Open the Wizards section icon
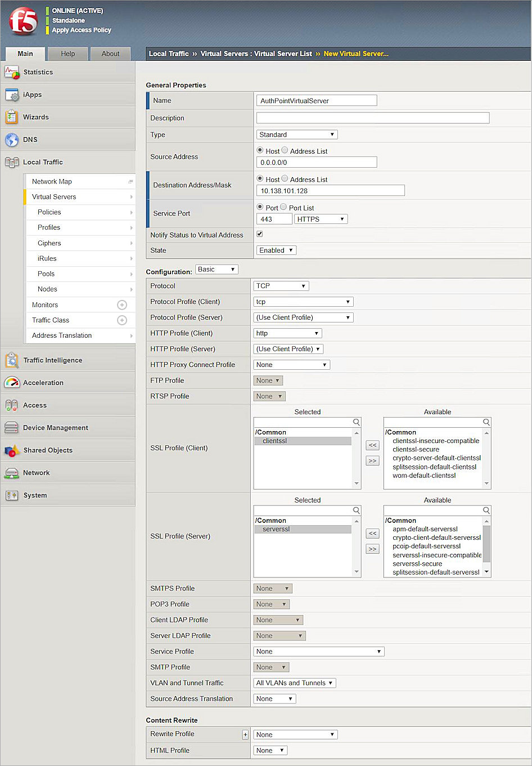 coord(13,117)
